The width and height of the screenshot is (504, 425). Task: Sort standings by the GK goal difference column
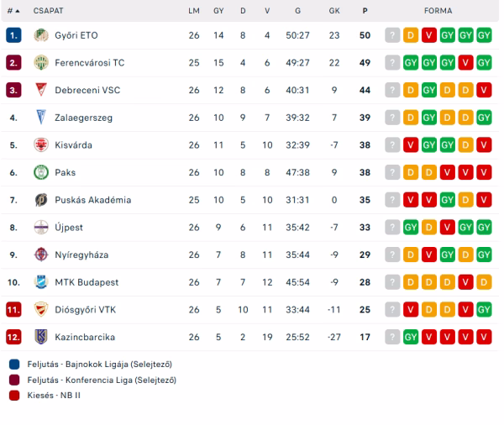tap(334, 11)
